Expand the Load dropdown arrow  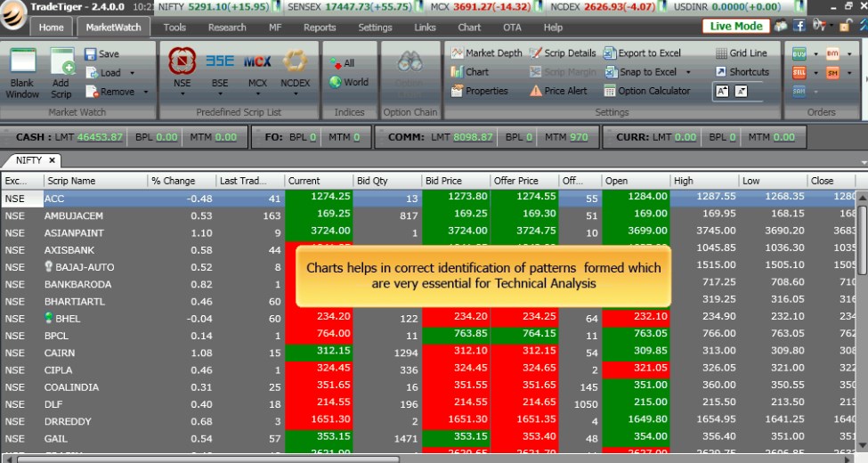(x=133, y=73)
